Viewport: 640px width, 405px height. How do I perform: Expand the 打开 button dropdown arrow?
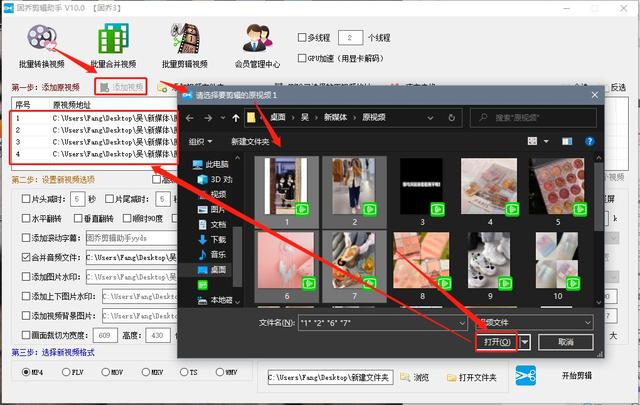click(525, 342)
